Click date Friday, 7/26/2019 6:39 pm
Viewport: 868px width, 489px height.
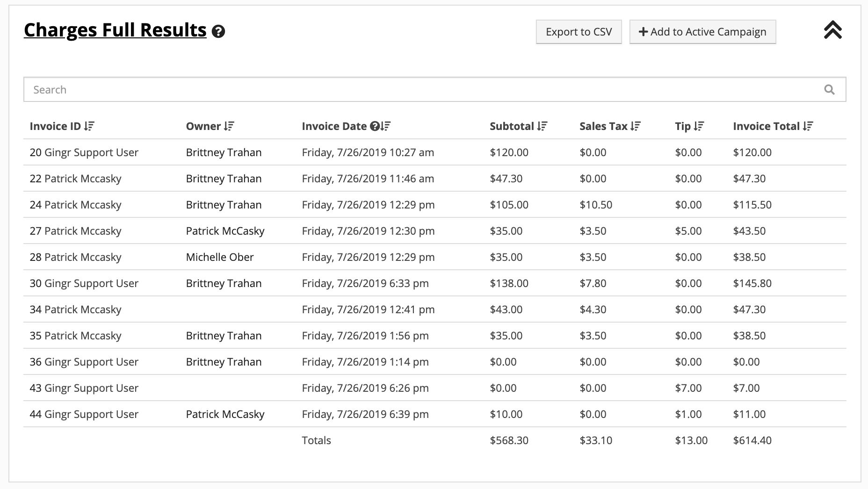click(365, 414)
